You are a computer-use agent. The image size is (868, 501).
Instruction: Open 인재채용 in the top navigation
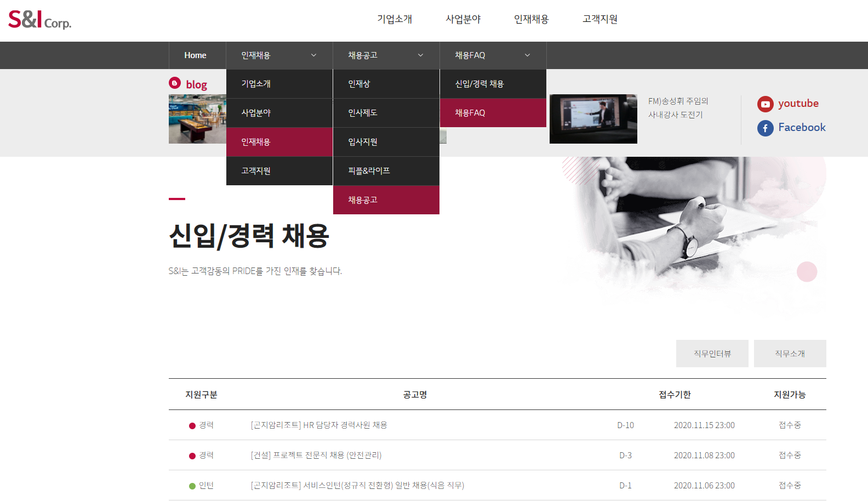tap(532, 19)
